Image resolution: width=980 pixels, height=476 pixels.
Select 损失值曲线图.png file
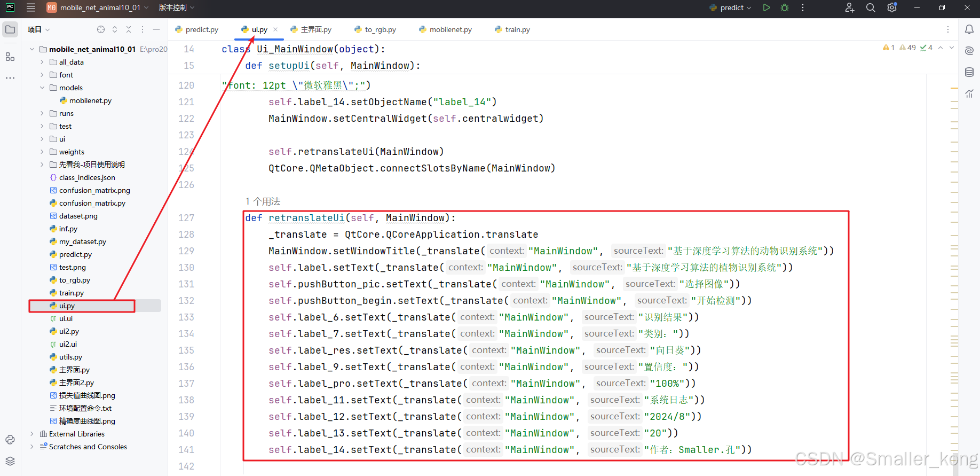click(83, 395)
